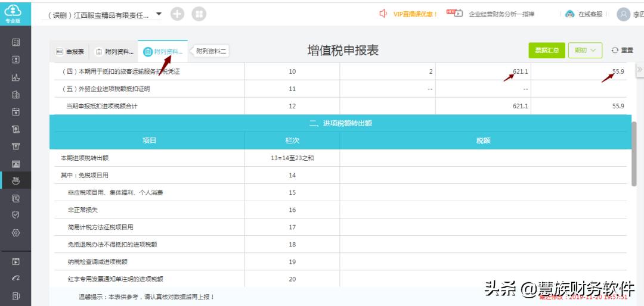Screen dimensions: 644x306
Task: Open the building icon in the sidebar
Action: (x=16, y=94)
